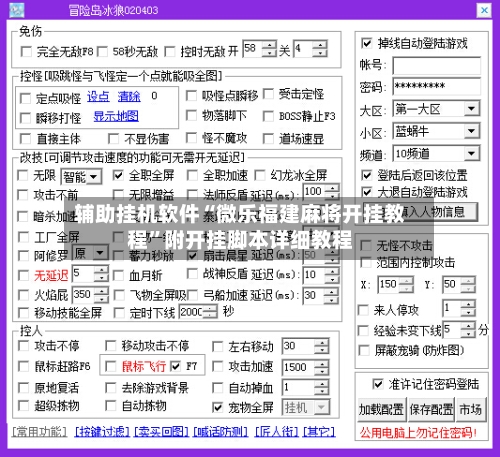Switch to 其它 tab
500x457 pixels.
tap(319, 432)
